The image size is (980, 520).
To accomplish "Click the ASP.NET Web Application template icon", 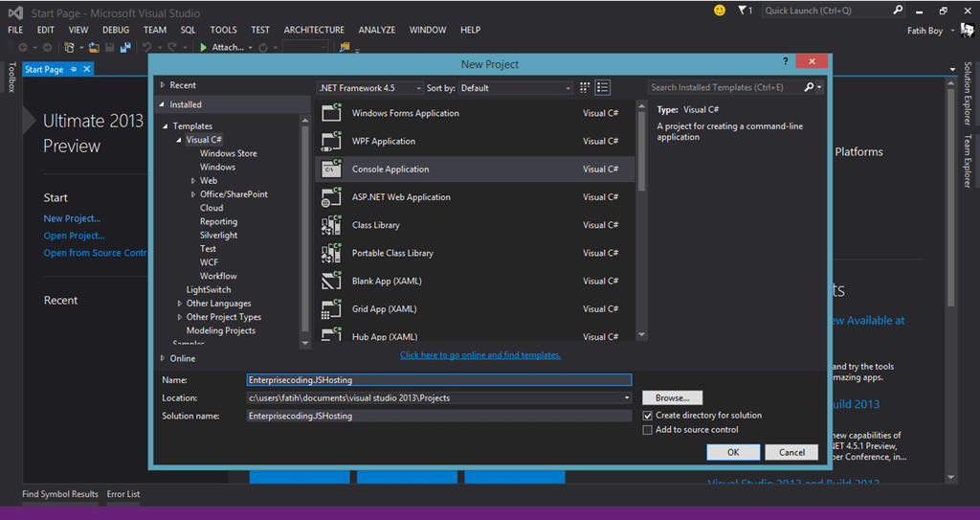I will (331, 197).
